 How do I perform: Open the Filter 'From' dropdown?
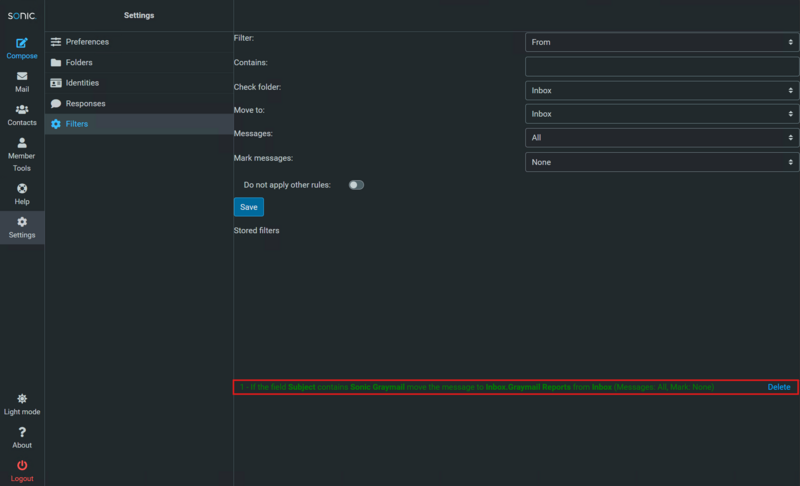tap(661, 42)
